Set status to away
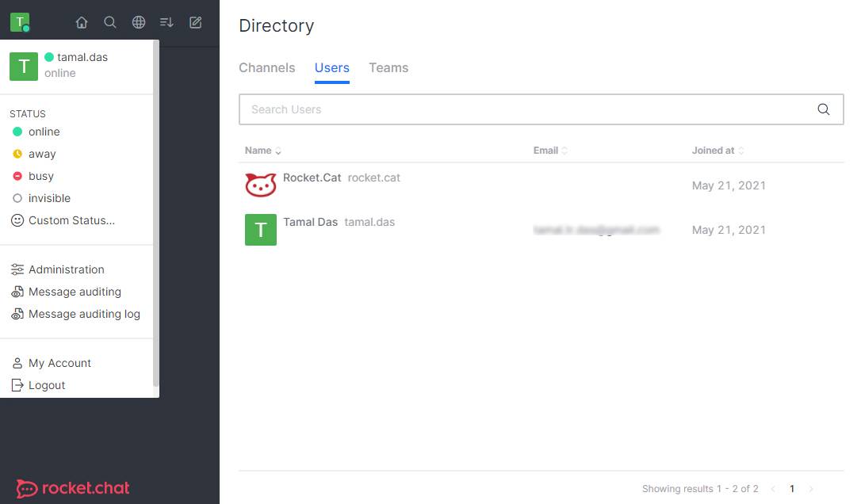 (42, 154)
